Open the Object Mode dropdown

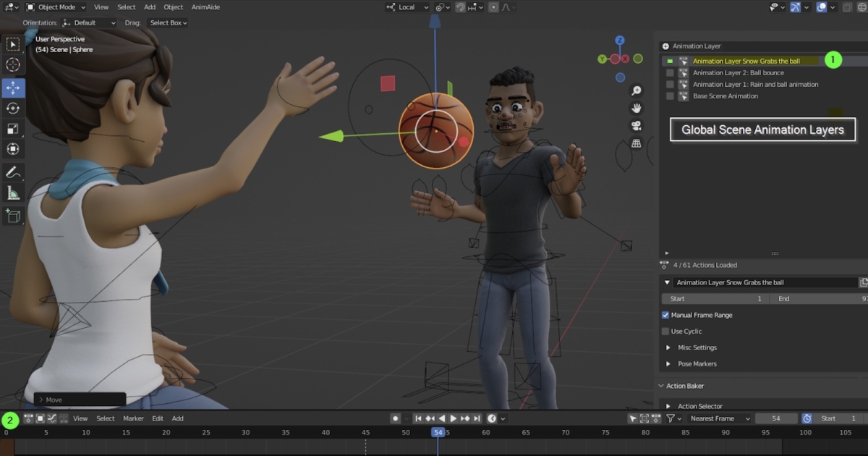point(55,7)
